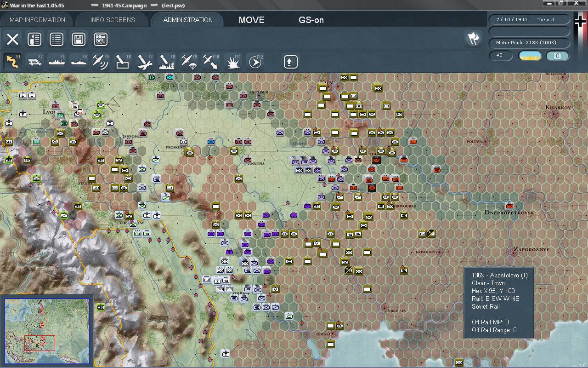The height and width of the screenshot is (368, 588).
Task: Switch to the Info Screens tab
Action: (x=113, y=20)
